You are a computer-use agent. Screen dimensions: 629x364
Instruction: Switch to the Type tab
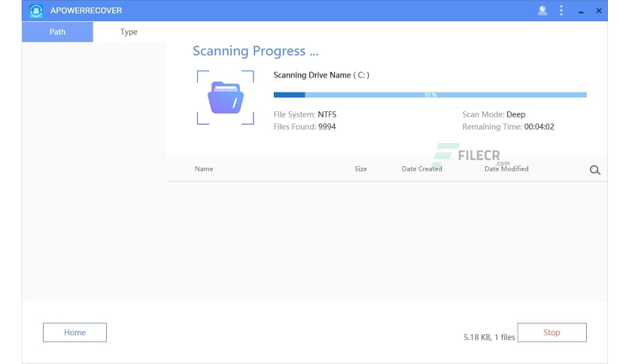coord(129,32)
